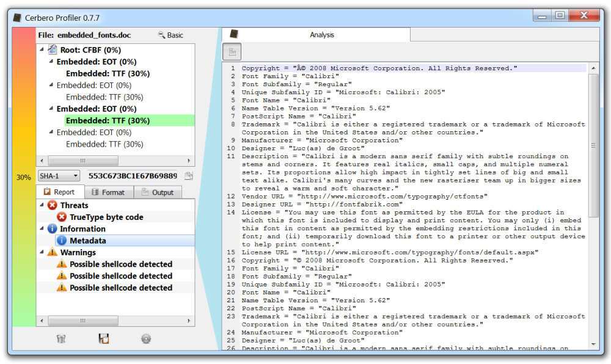Click the magnifier Basic view icon

click(161, 35)
